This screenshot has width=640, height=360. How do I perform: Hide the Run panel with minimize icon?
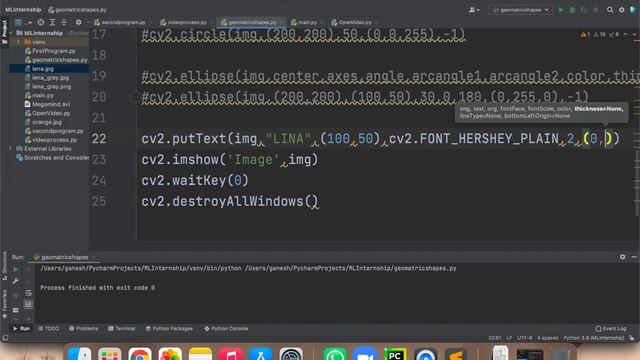[x=634, y=257]
